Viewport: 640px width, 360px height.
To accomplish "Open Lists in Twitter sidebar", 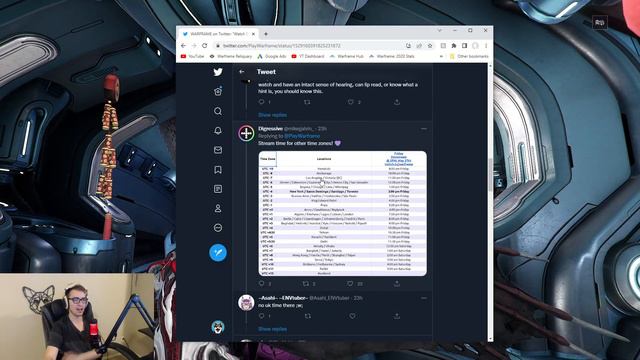I will coord(218,189).
